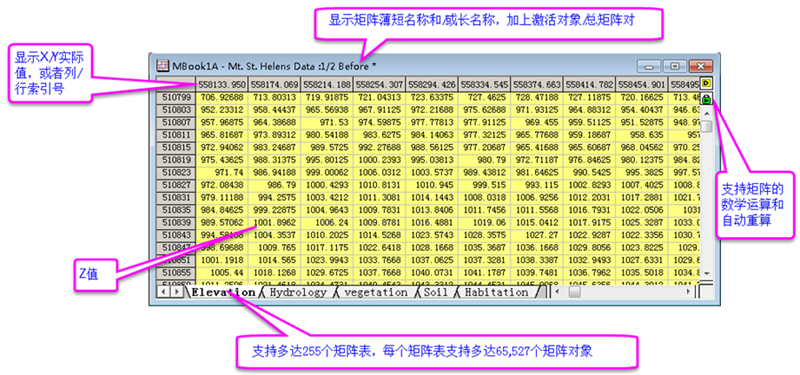Switch to the Elevation sheet tab
800x375 pixels.
tap(223, 292)
